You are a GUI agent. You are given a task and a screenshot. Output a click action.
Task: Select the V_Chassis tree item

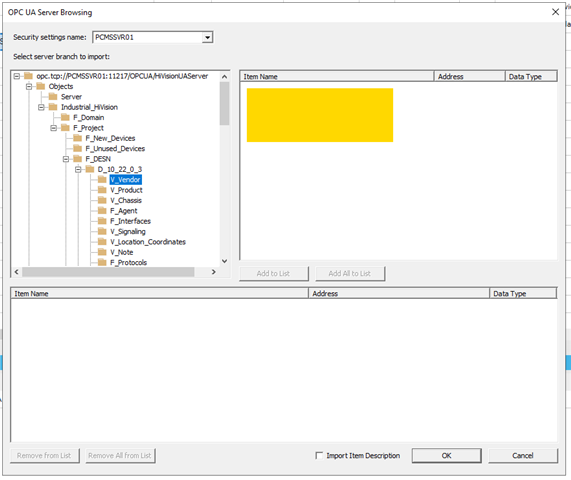(126, 200)
